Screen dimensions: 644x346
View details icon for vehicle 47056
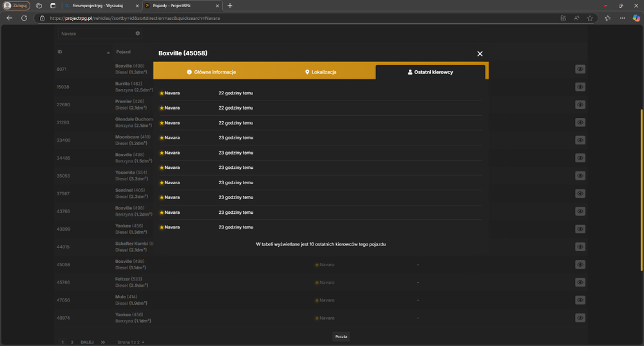coord(580,300)
